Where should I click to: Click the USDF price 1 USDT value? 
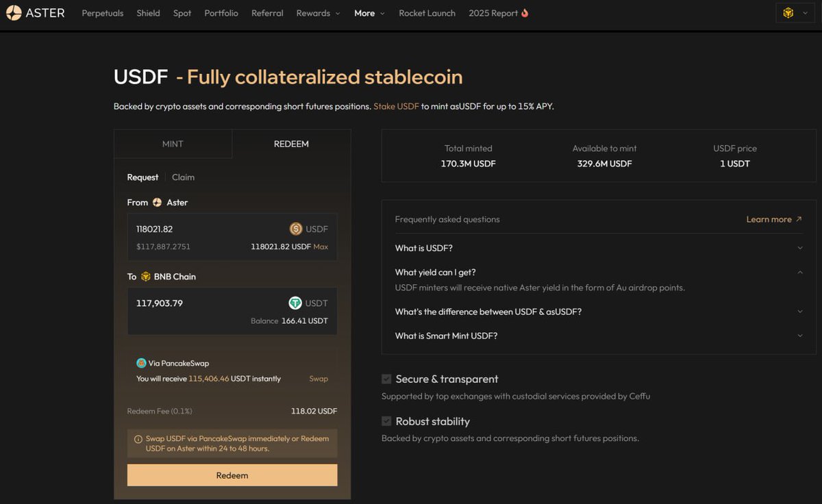[735, 164]
